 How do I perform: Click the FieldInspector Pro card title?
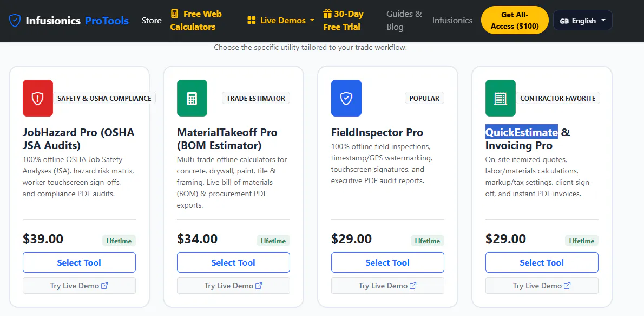pyautogui.click(x=377, y=132)
